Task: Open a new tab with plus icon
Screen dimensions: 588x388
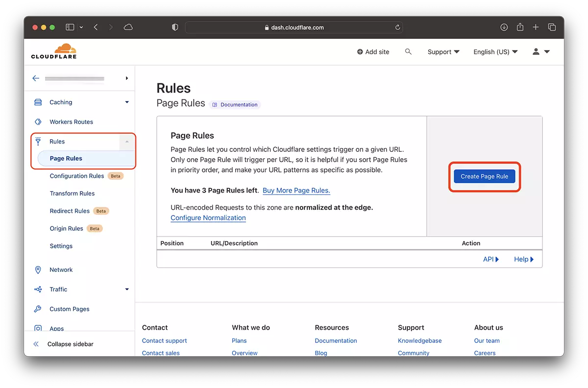Action: pyautogui.click(x=536, y=27)
